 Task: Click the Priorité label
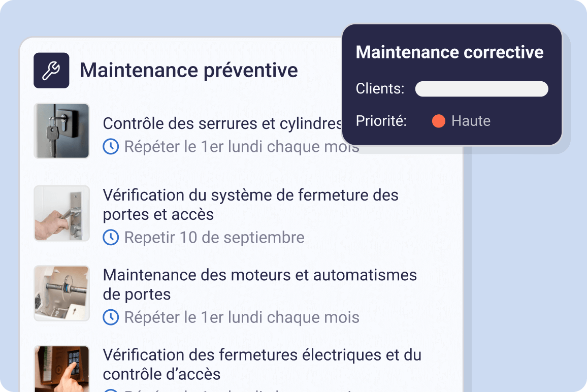(x=381, y=121)
